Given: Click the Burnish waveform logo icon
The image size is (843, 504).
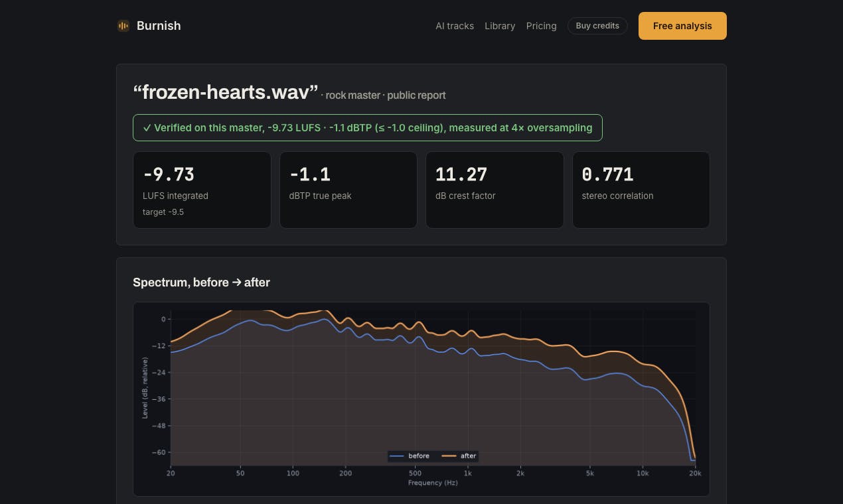Looking at the screenshot, I should 123,26.
